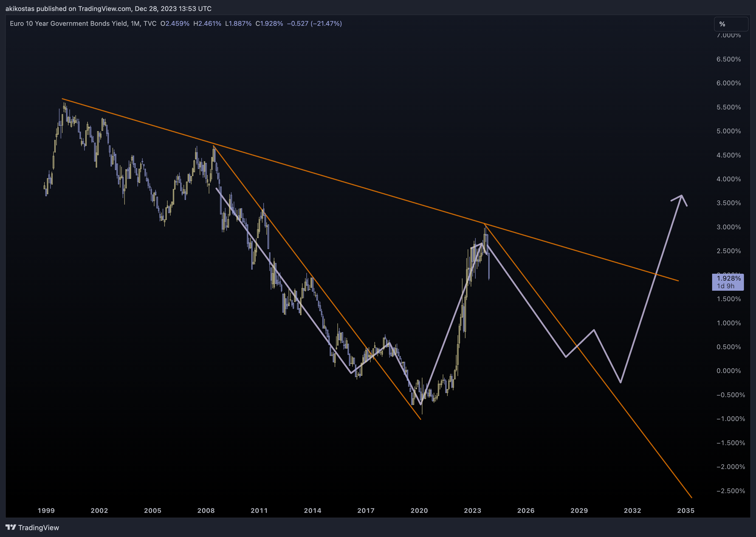The height and width of the screenshot is (537, 756).
Task: Click the 2020 label on time axis
Action: point(419,511)
